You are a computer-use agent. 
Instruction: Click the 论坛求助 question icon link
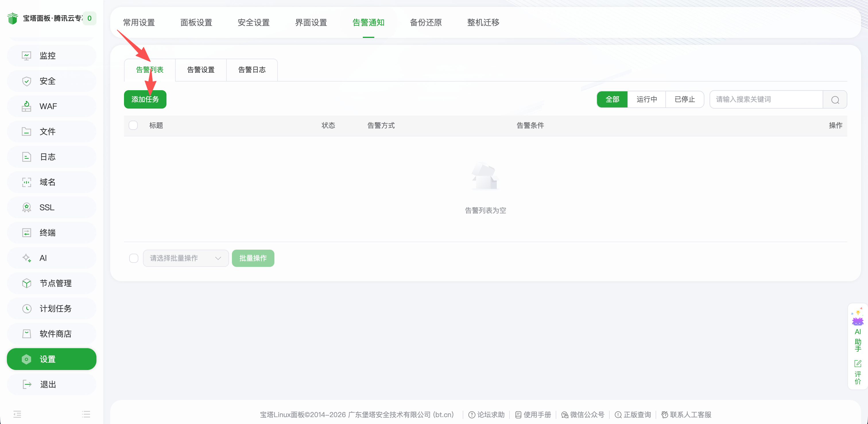[487, 415]
